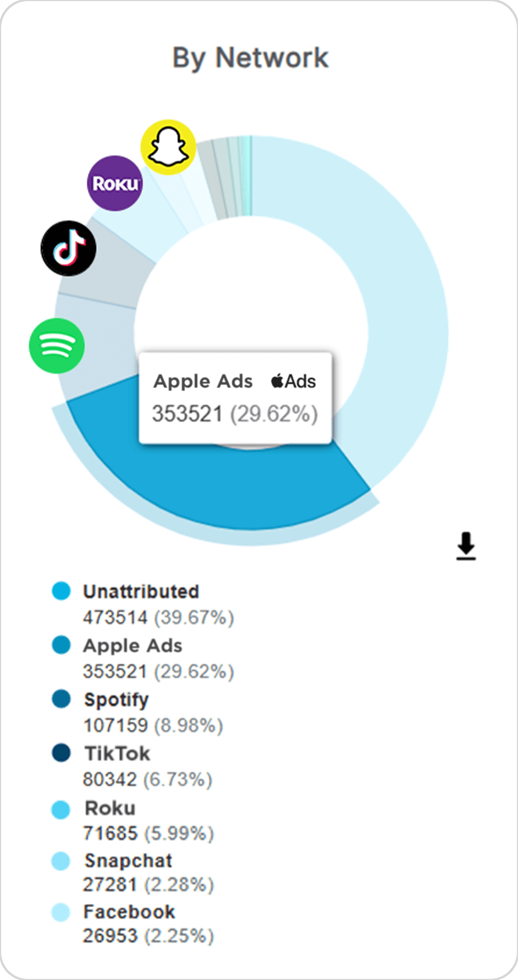Click the TikTok logo icon
This screenshot has height=980, width=518.
(69, 248)
